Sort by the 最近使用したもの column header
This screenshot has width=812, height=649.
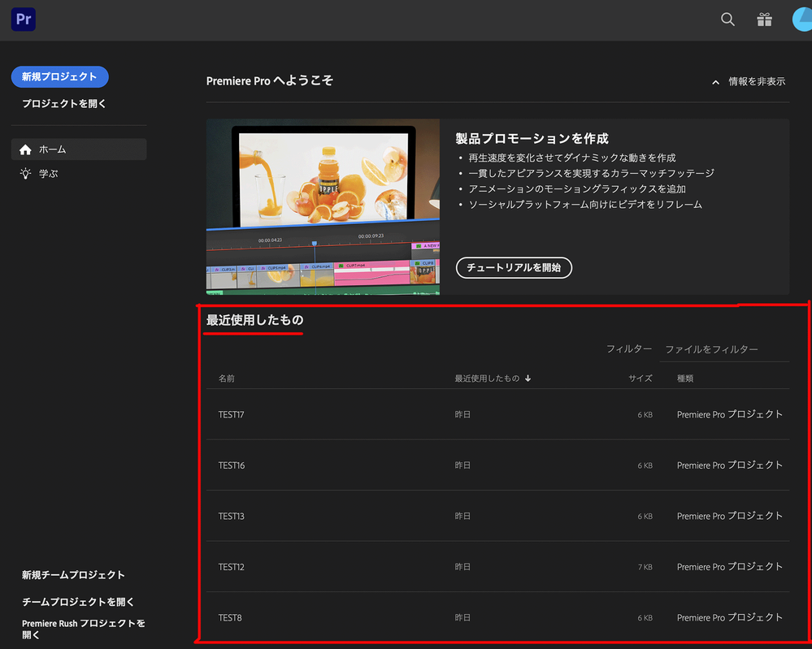tap(487, 379)
